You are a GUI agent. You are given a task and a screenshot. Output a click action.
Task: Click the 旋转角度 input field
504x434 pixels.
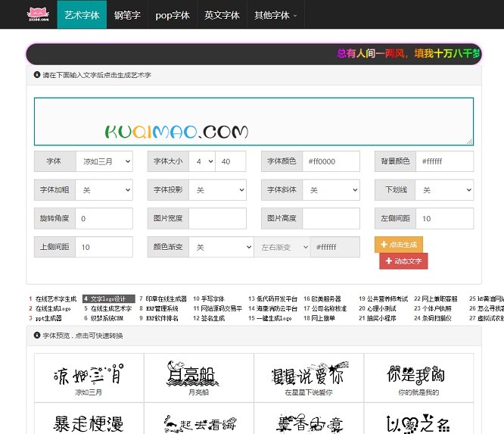point(104,218)
